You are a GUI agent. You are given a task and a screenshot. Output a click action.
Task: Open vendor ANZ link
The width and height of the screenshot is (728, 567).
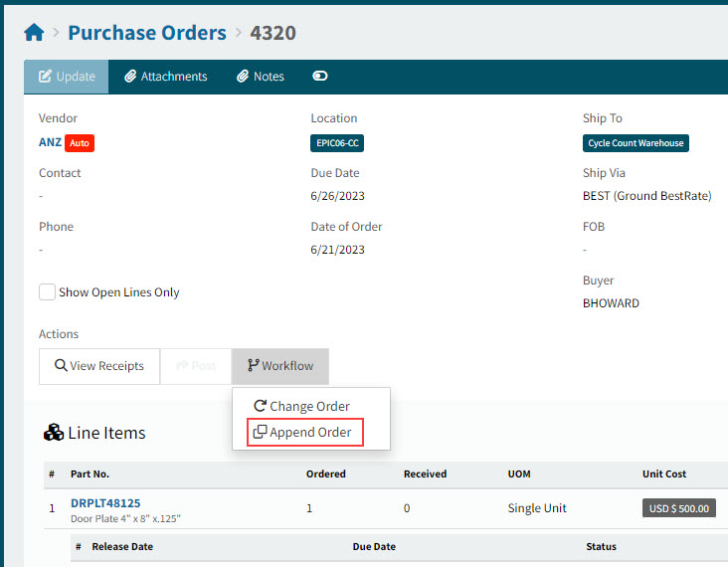coord(50,142)
